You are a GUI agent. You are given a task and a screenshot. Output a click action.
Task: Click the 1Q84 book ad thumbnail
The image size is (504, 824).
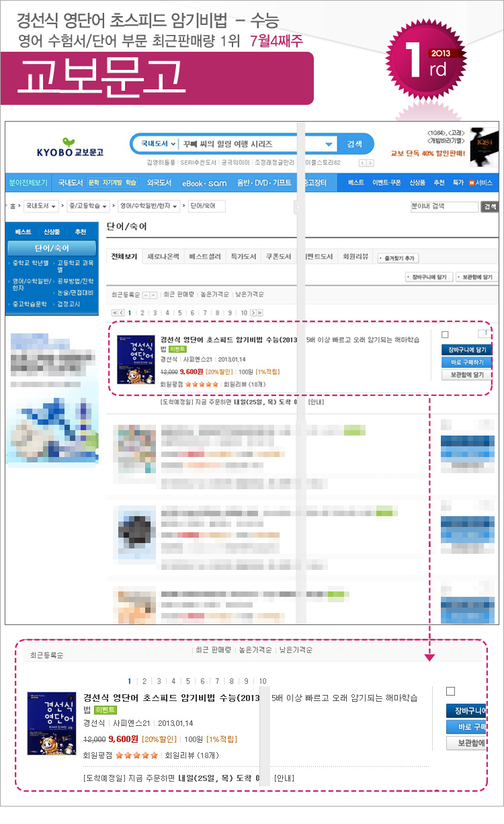[x=484, y=147]
